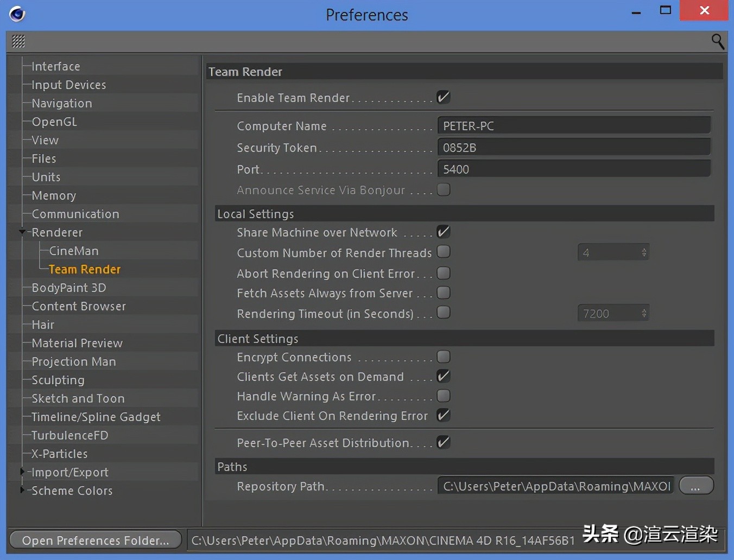Select CineMan in the preferences tree
Viewport: 734px width, 560px height.
coord(74,251)
